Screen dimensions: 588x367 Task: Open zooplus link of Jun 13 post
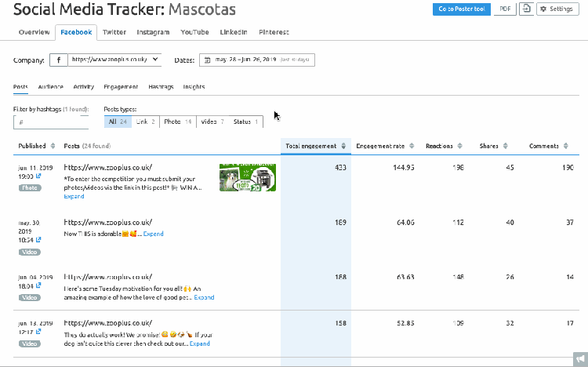click(107, 323)
